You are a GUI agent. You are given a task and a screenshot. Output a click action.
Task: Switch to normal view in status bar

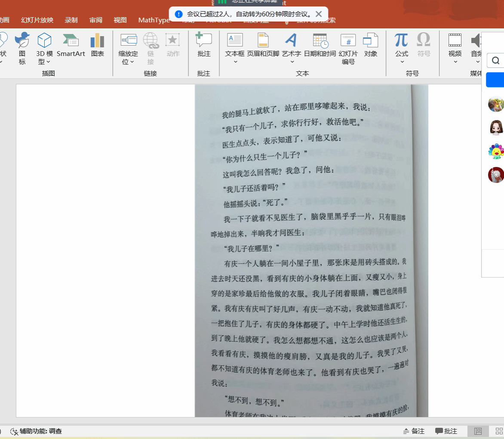point(478,431)
